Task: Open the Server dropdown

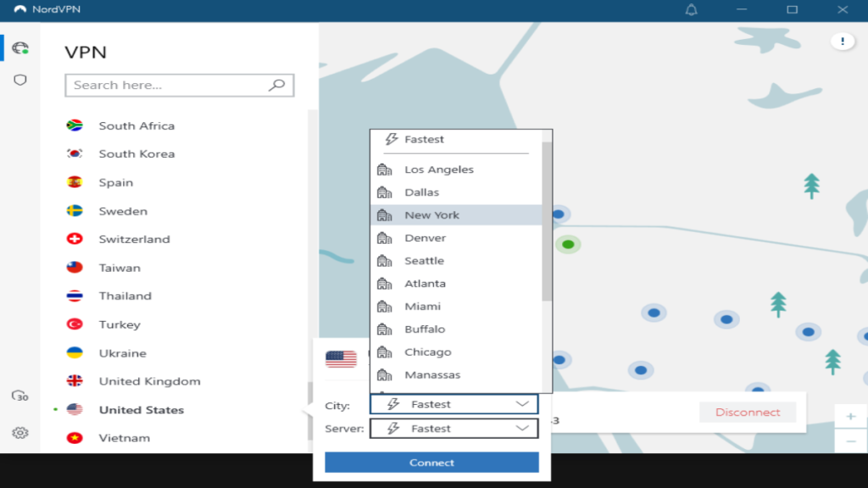Action: click(x=453, y=428)
